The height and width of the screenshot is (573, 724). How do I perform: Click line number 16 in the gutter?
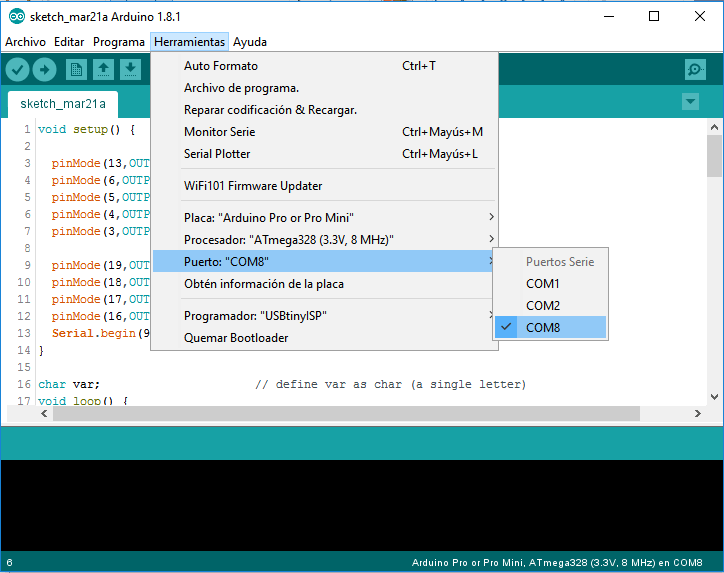(x=24, y=384)
